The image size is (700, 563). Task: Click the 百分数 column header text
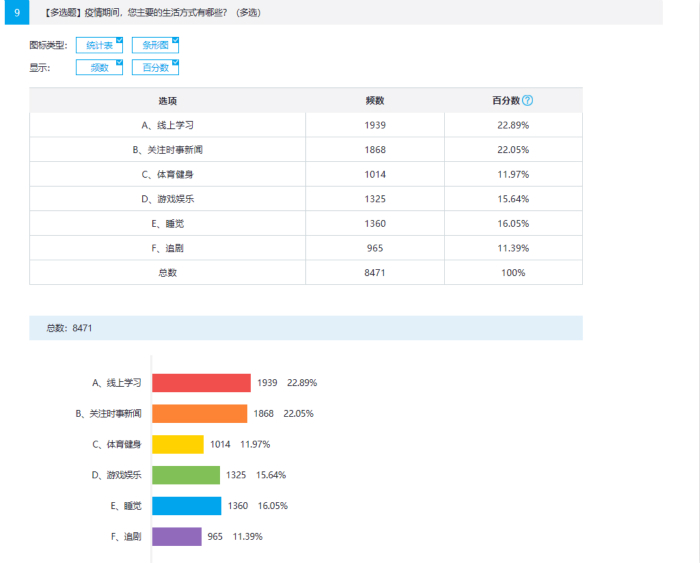[505, 101]
